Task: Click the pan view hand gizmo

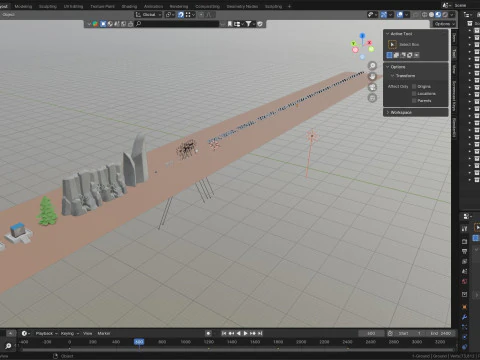Action: click(372, 76)
